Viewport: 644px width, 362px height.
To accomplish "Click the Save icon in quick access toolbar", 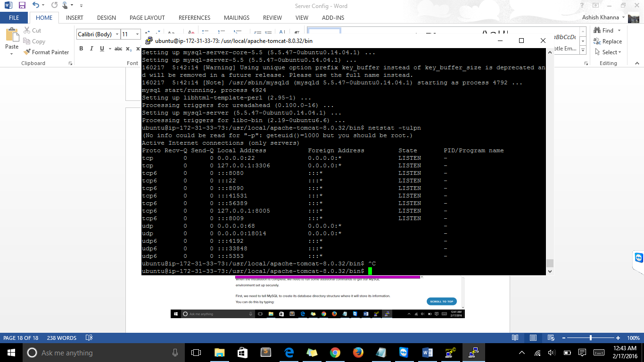I will (22, 6).
